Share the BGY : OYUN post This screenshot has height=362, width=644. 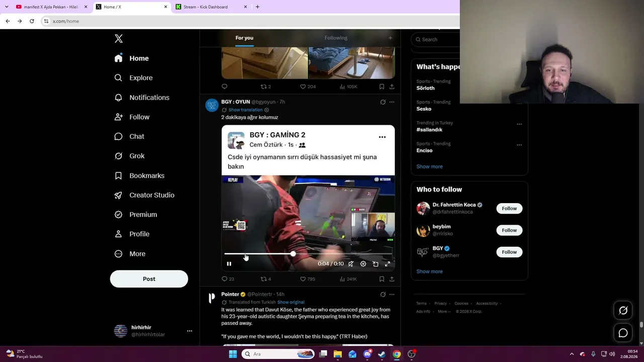tap(392, 279)
